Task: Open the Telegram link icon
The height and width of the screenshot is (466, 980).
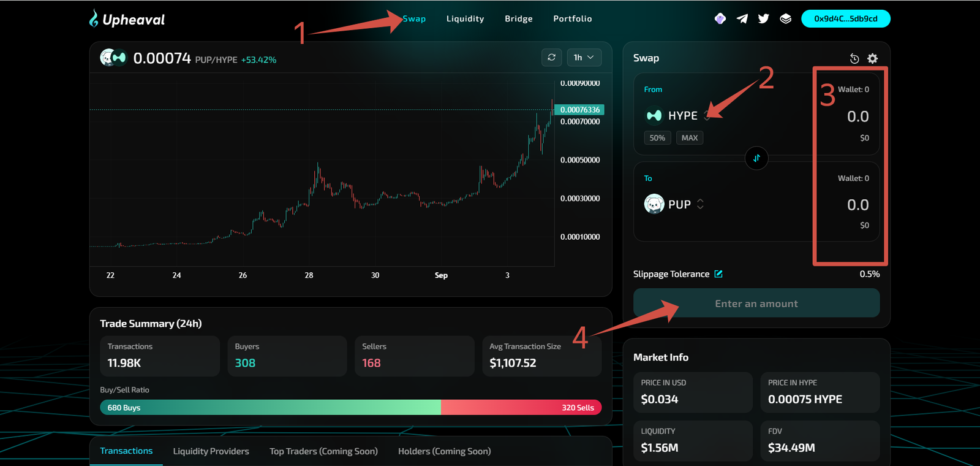Action: (x=742, y=19)
